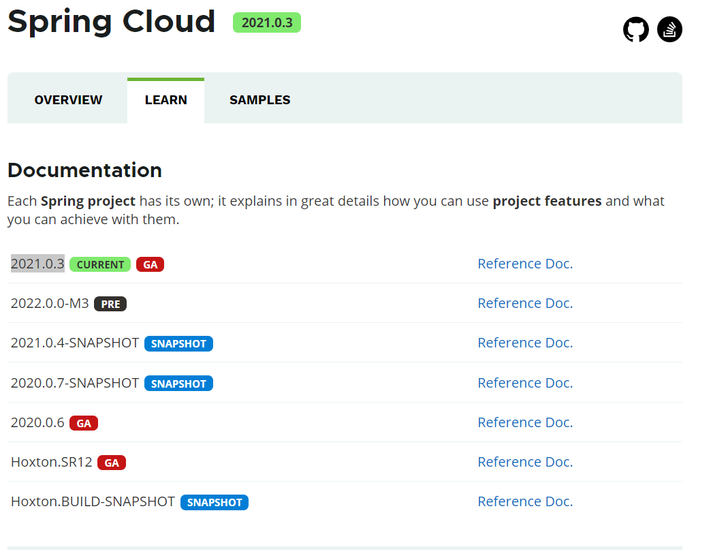Click the GA badge beside 2021.0.3 CURRENT

click(150, 265)
